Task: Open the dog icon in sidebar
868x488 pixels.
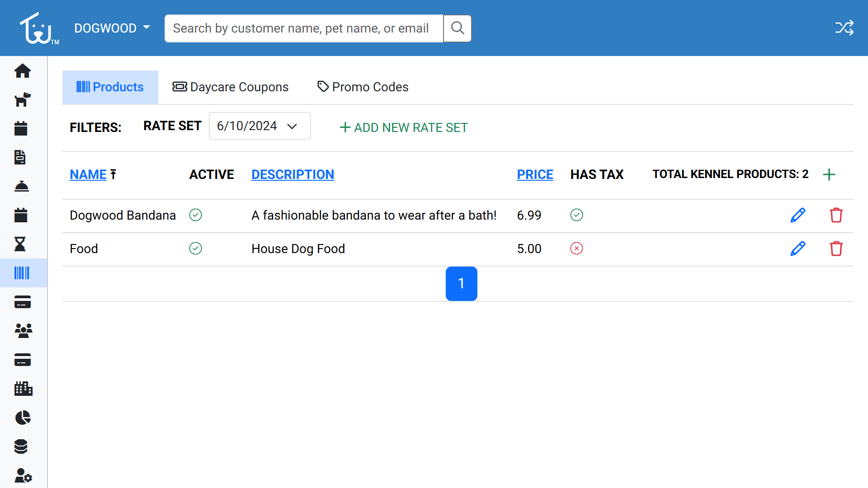Action: pos(23,99)
